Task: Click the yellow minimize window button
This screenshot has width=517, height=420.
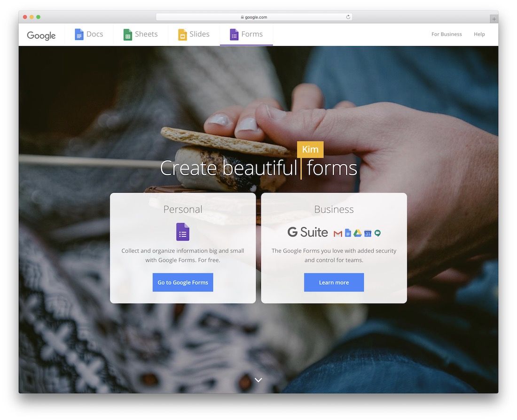Action: (x=31, y=17)
